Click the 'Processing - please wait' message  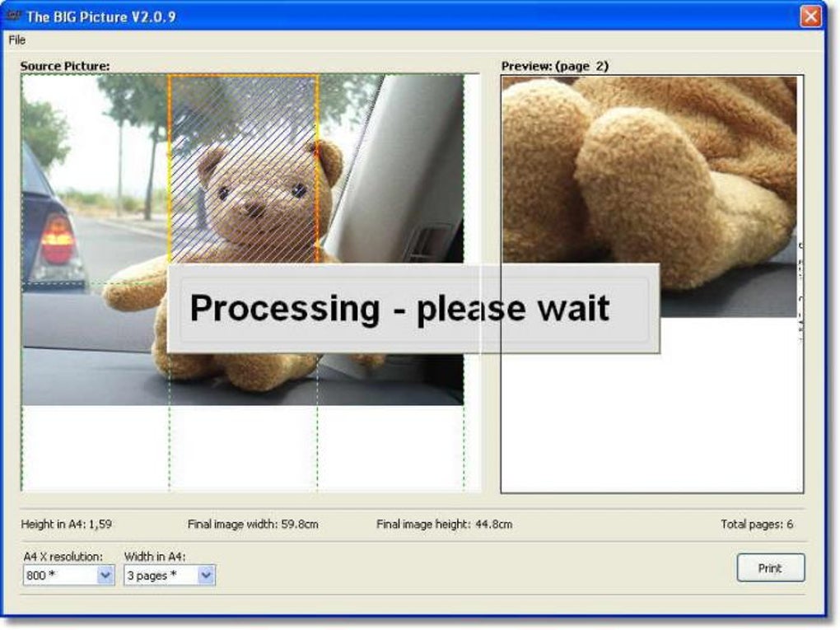[399, 309]
